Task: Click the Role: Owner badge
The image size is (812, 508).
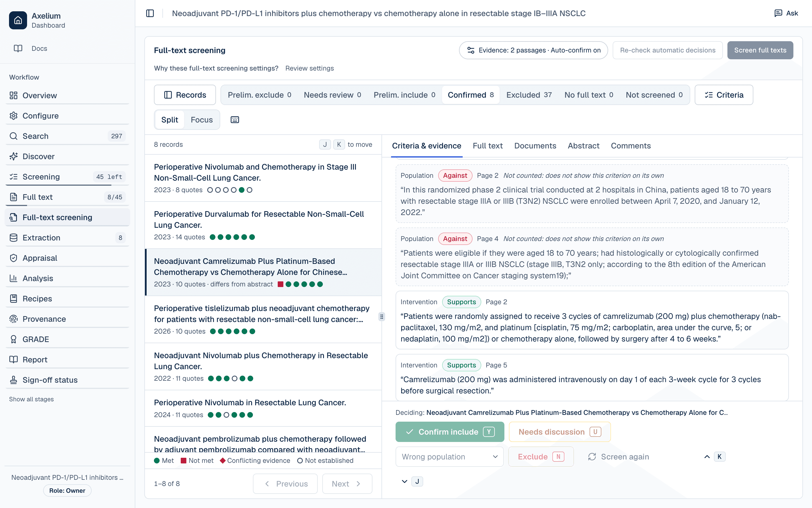Action: coord(67,491)
